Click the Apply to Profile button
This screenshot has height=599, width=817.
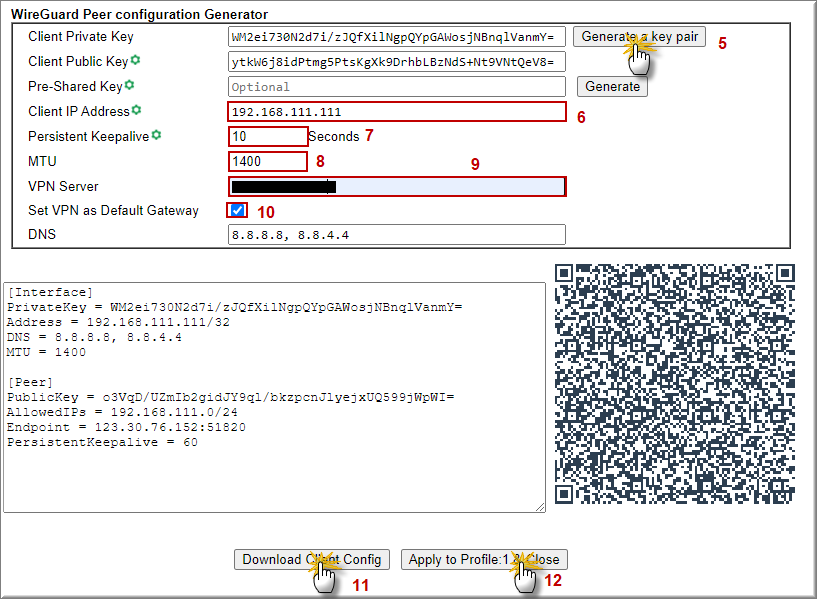484,560
